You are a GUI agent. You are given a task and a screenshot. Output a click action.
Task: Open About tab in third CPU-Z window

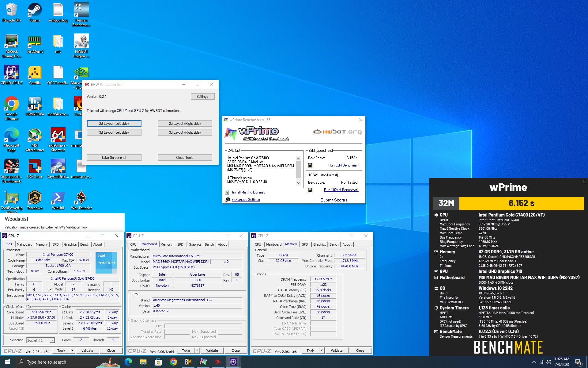[x=347, y=244]
